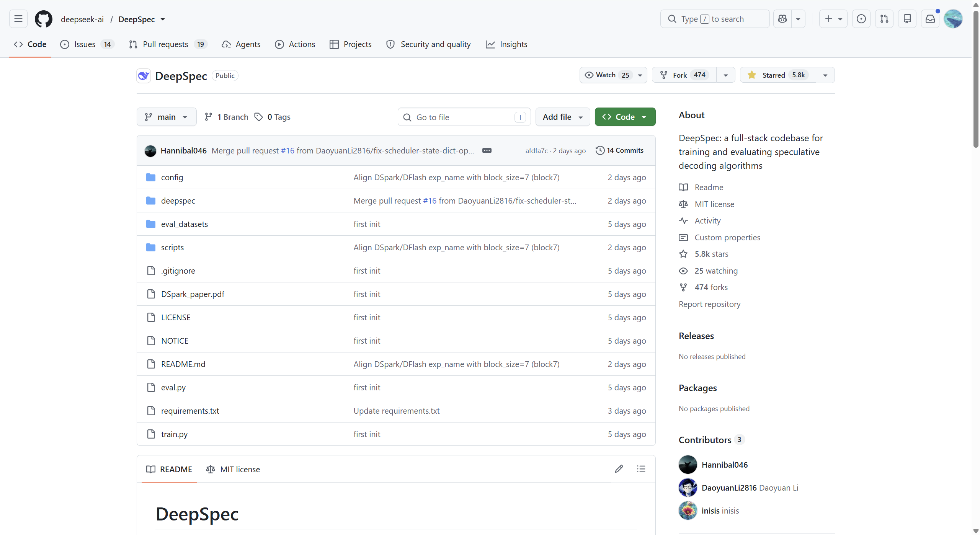This screenshot has width=980, height=535.
Task: Select the README tab in file viewer
Action: 169,469
